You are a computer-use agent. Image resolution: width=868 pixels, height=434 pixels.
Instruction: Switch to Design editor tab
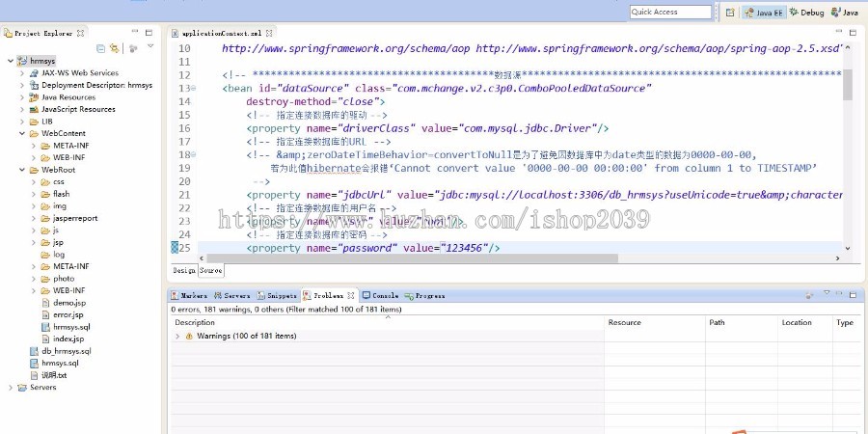(184, 271)
